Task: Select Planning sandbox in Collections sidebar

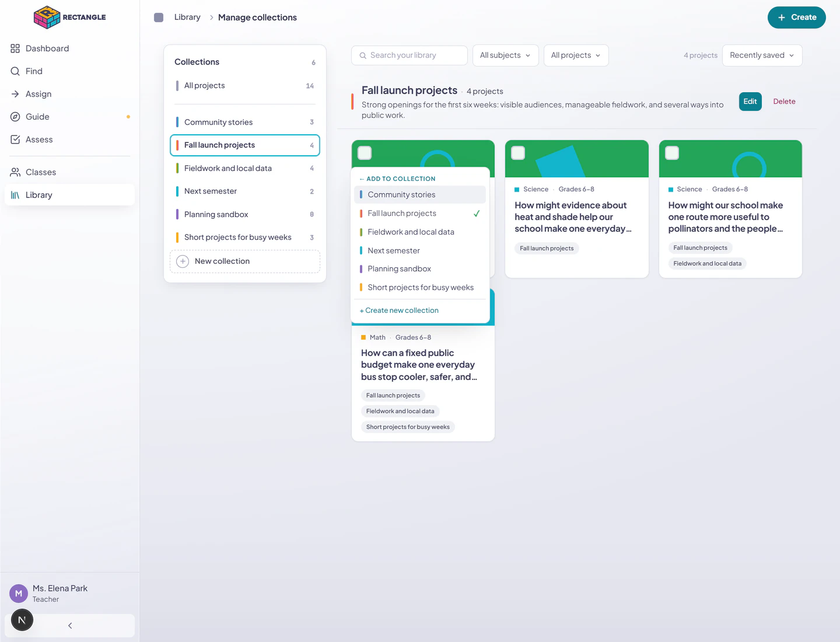Action: [x=245, y=215]
